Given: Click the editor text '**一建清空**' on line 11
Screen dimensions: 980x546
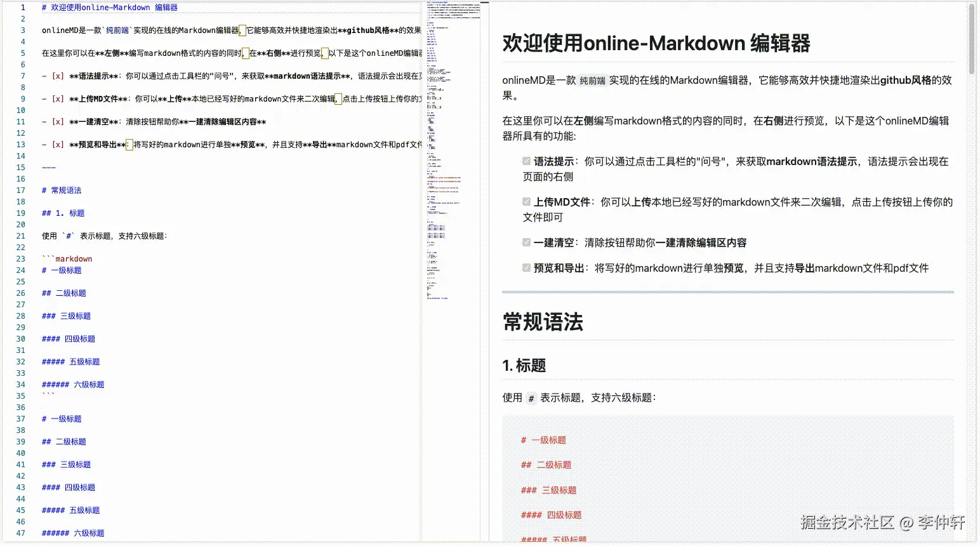Looking at the screenshot, I should (x=94, y=122).
